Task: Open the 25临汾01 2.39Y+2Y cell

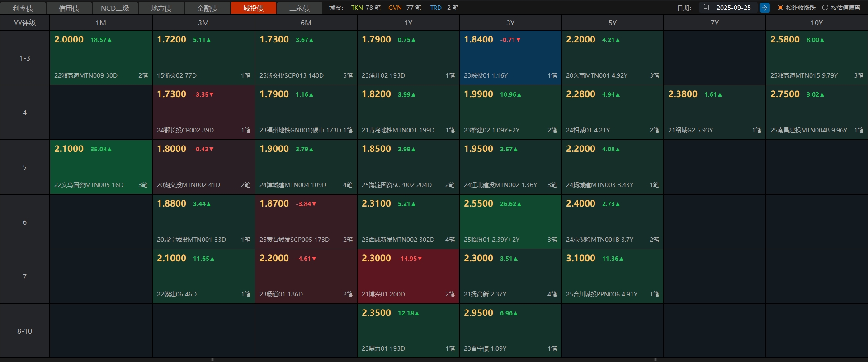Action: click(510, 222)
